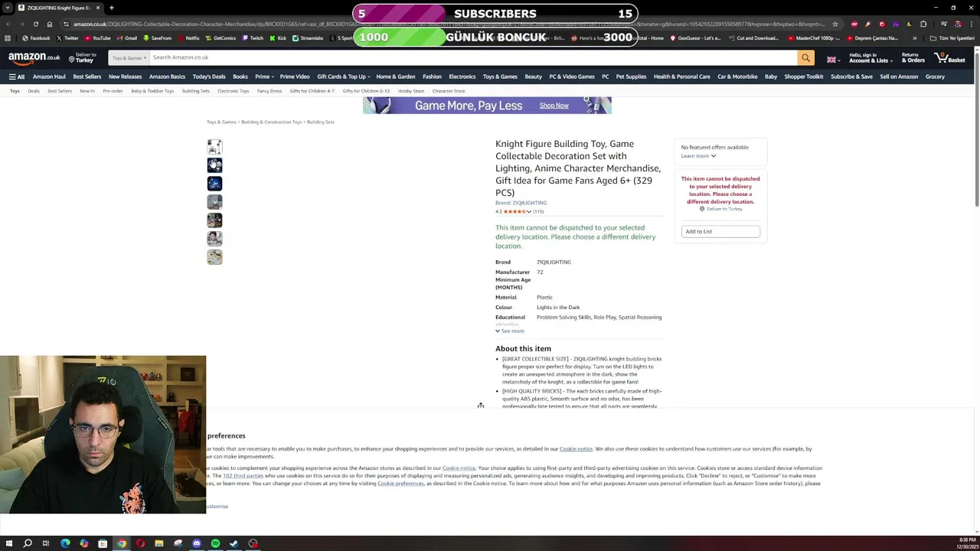This screenshot has height=551, width=980.
Task: Open the All hamburger menu
Action: pyautogui.click(x=16, y=77)
